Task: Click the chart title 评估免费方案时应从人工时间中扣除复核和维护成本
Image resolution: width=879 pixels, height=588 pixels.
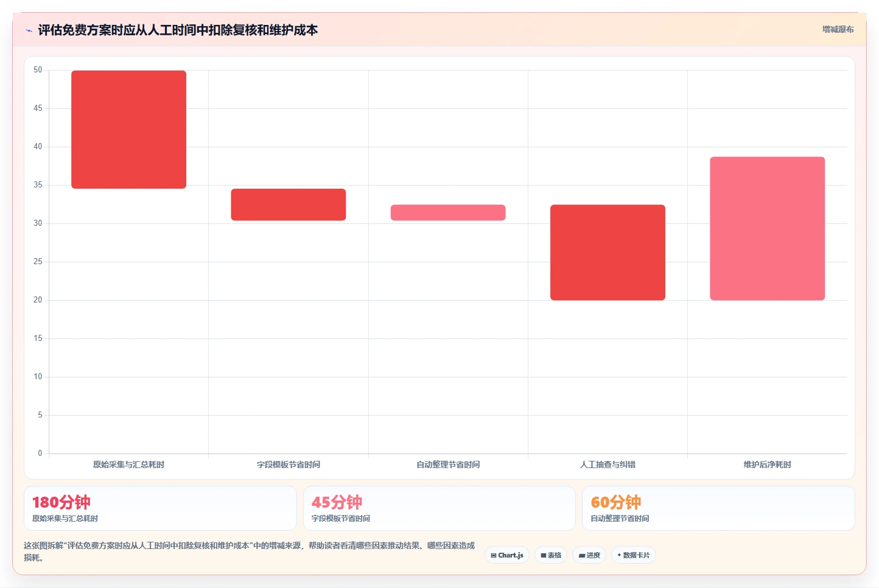Action: pos(178,30)
